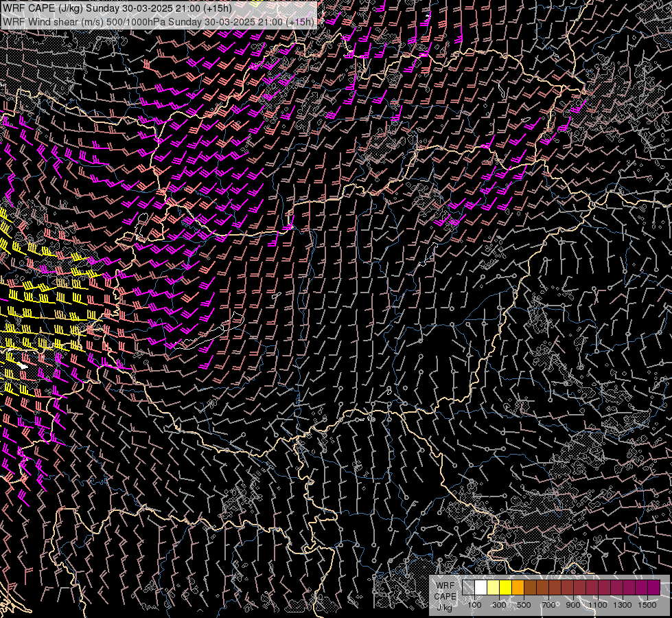This screenshot has height=618, width=672.
Task: Click the 'WRF Wind shear (m/s)' title line
Action: (158, 22)
